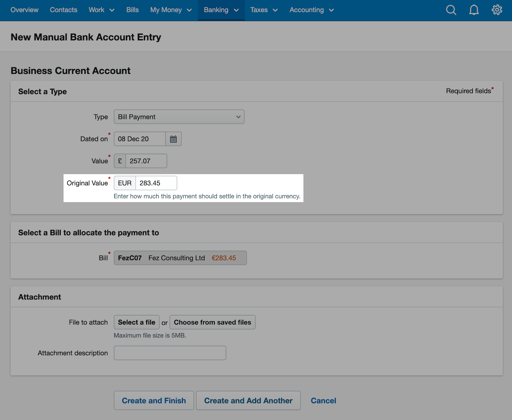The width and height of the screenshot is (512, 420).
Task: Expand the Type dropdown showing Bill Payment
Action: click(x=179, y=117)
